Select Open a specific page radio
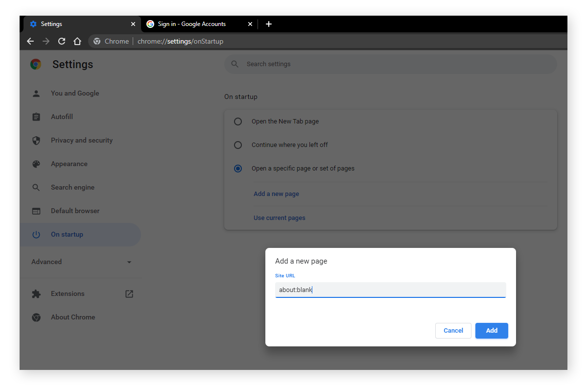 coord(238,168)
